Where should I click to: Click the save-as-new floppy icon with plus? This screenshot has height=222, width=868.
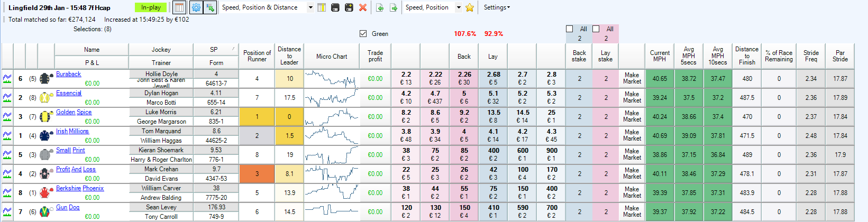point(349,7)
